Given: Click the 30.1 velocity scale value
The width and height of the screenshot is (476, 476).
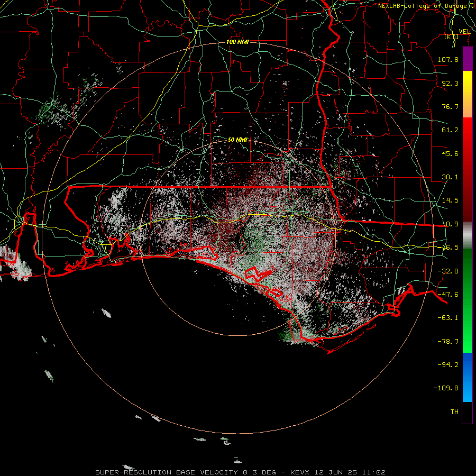Looking at the screenshot, I should click(x=450, y=177).
